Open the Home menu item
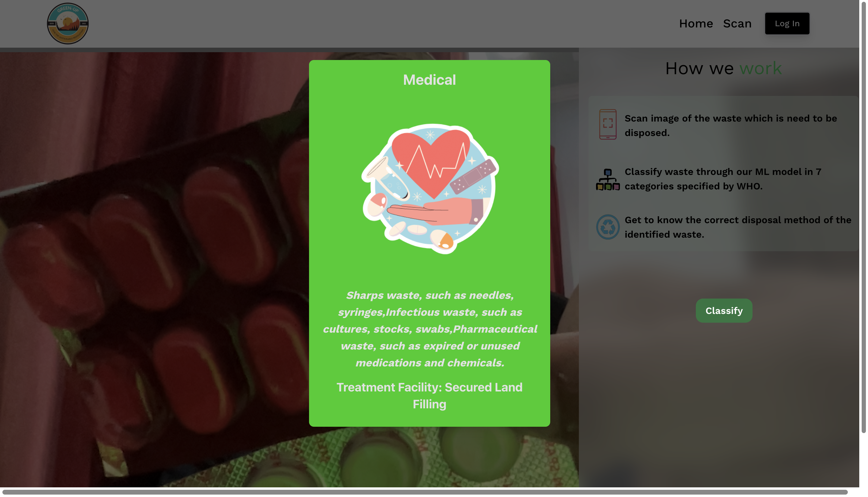This screenshot has height=497, width=868. tap(696, 24)
